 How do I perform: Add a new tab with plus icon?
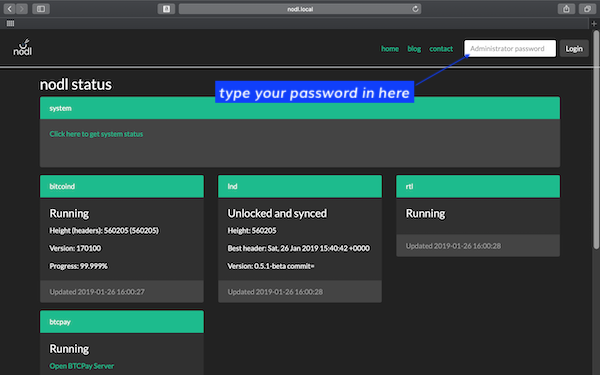pos(594,24)
